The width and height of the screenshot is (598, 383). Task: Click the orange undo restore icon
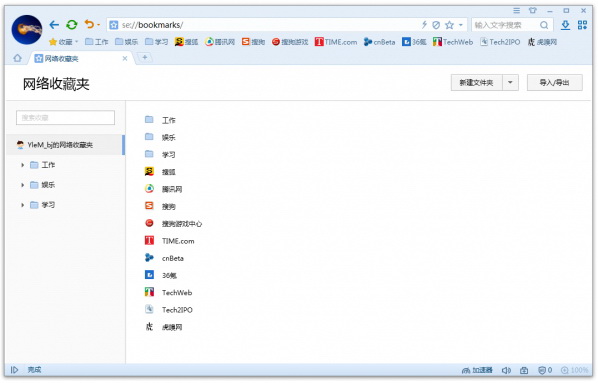click(89, 25)
